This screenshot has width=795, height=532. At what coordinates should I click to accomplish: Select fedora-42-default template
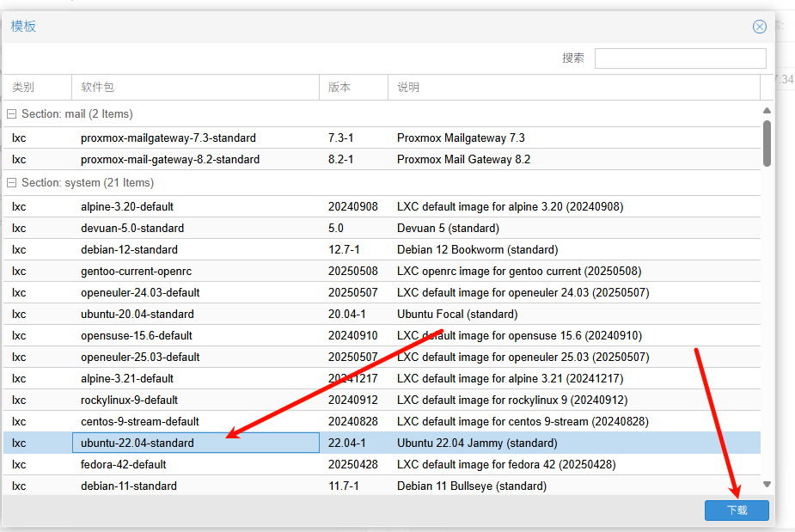click(x=382, y=465)
